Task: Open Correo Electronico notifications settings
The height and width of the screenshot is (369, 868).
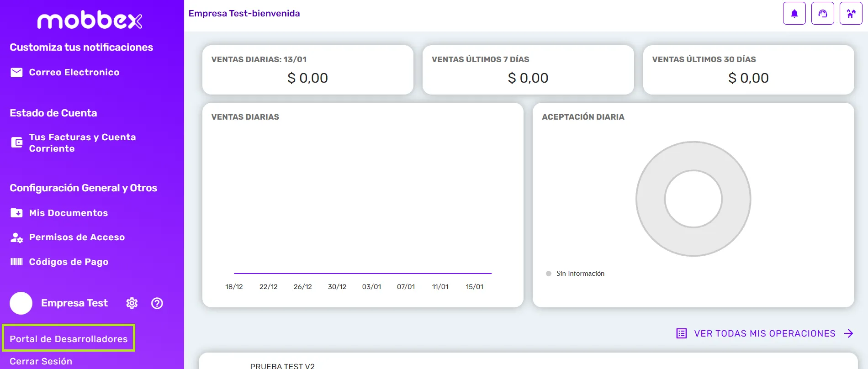Action: (74, 73)
